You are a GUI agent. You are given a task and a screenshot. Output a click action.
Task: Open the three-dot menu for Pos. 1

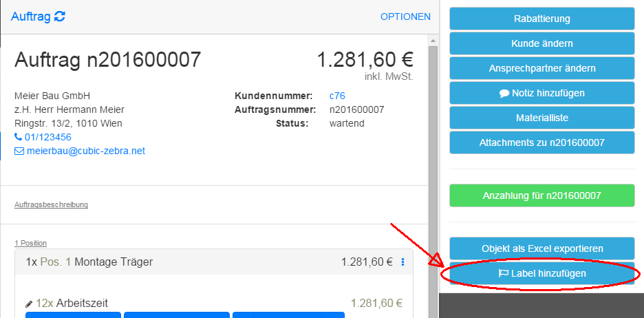tap(403, 262)
